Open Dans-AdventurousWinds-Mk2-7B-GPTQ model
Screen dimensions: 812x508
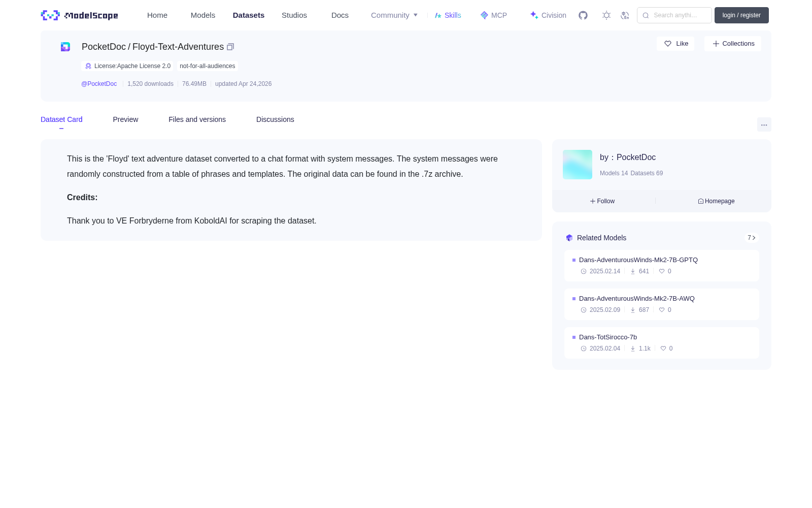[638, 260]
